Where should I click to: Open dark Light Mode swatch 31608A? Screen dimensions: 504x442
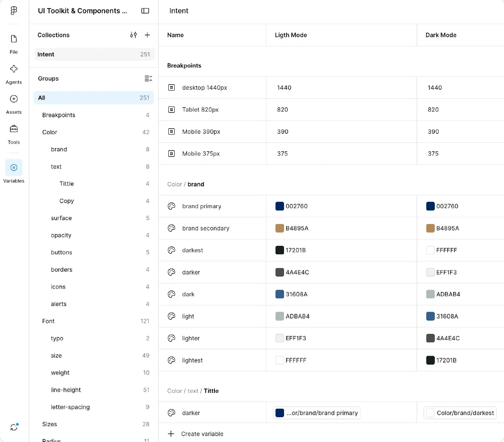(280, 294)
